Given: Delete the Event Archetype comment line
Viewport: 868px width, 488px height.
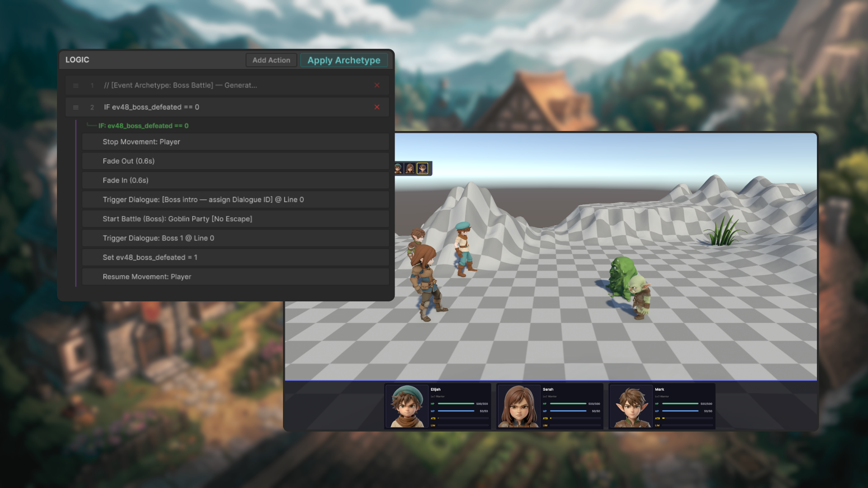Looking at the screenshot, I should point(377,85).
